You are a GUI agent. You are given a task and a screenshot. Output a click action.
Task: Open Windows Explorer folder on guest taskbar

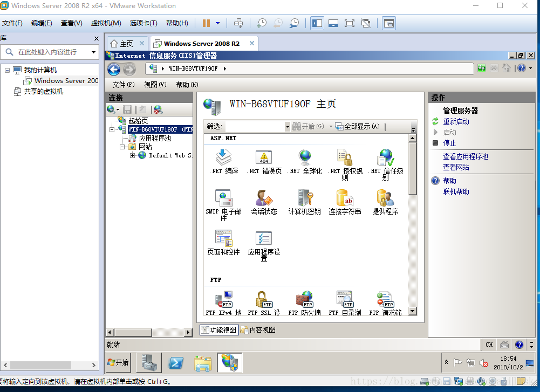click(x=202, y=363)
